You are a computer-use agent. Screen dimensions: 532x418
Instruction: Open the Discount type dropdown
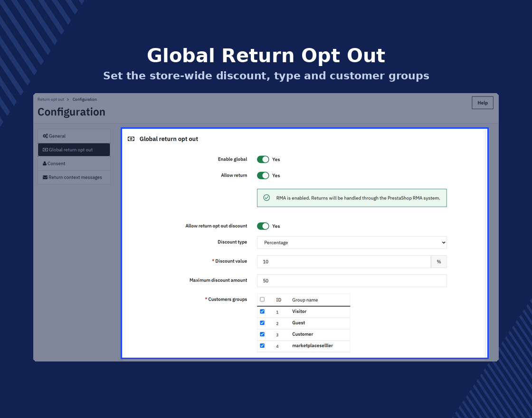352,243
